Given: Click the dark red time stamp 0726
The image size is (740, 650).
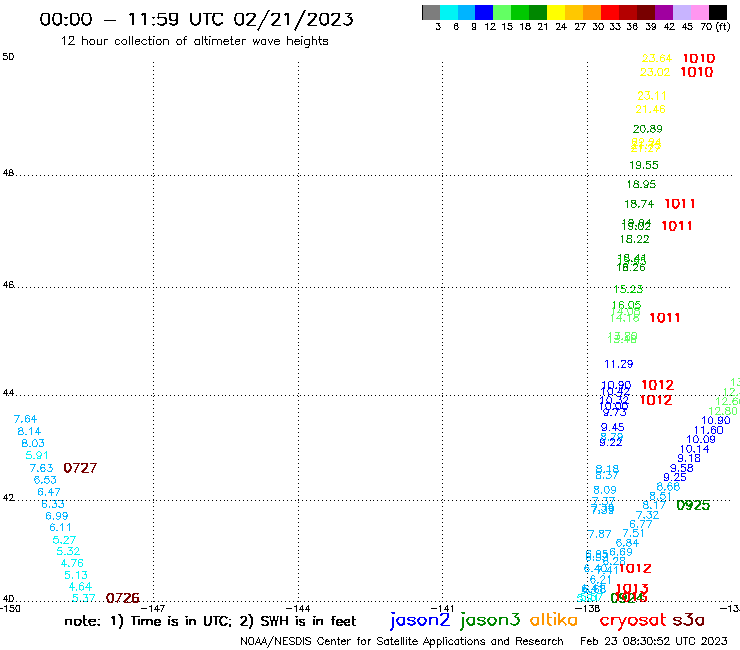Looking at the screenshot, I should [x=123, y=598].
